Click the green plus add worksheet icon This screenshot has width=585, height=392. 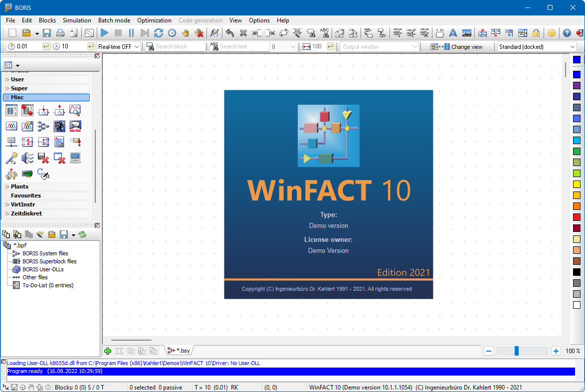pos(107,351)
